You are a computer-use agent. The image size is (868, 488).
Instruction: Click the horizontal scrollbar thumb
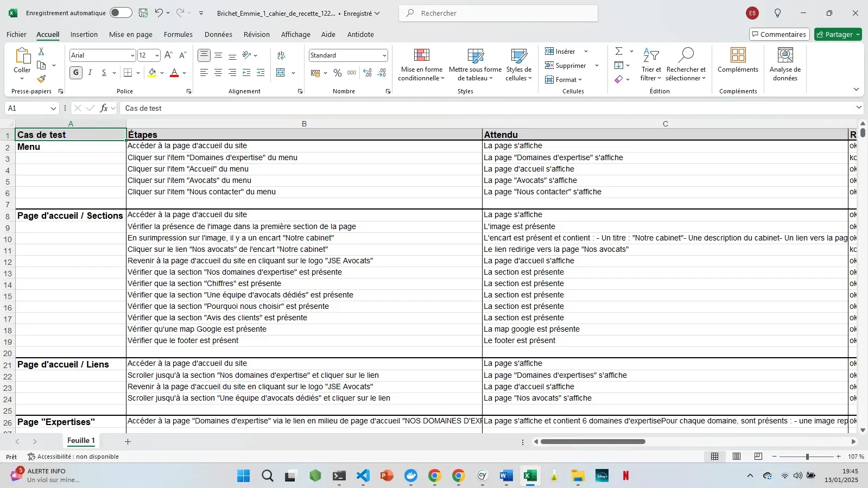(x=593, y=441)
